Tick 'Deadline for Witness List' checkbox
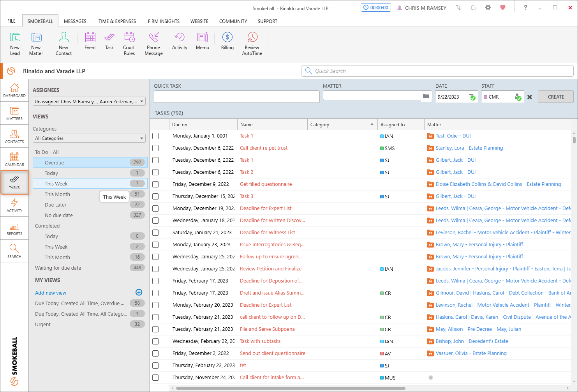The height and width of the screenshot is (392, 578). click(x=155, y=233)
